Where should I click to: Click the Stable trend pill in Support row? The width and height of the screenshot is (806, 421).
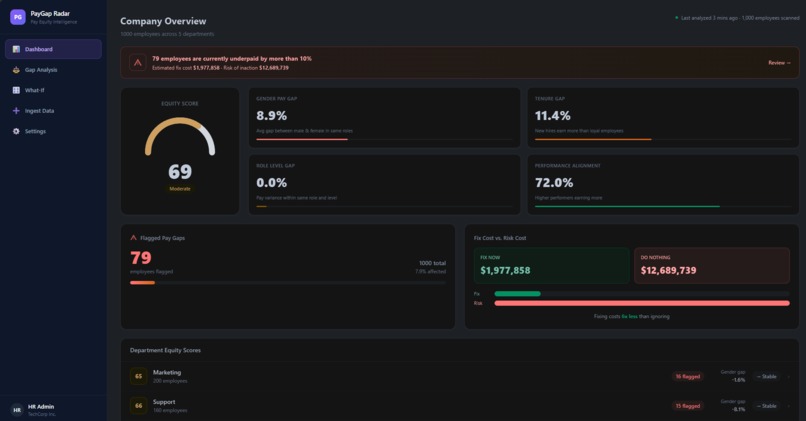click(766, 406)
